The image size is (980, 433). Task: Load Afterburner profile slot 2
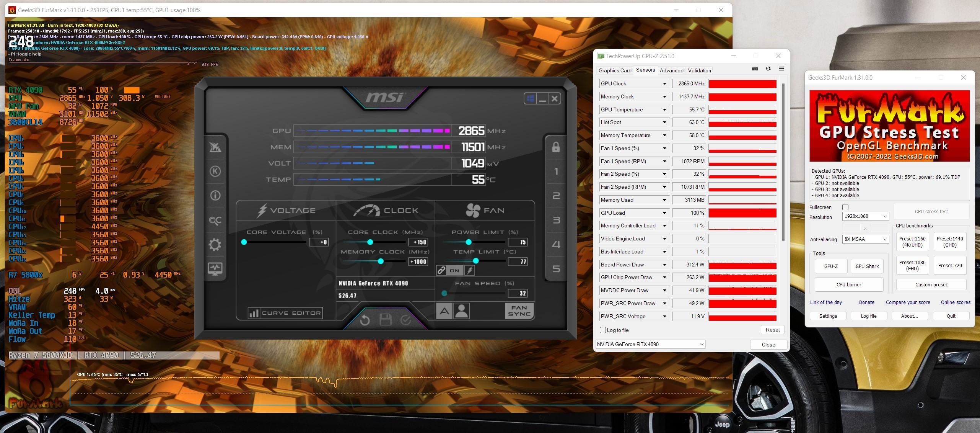[556, 196]
